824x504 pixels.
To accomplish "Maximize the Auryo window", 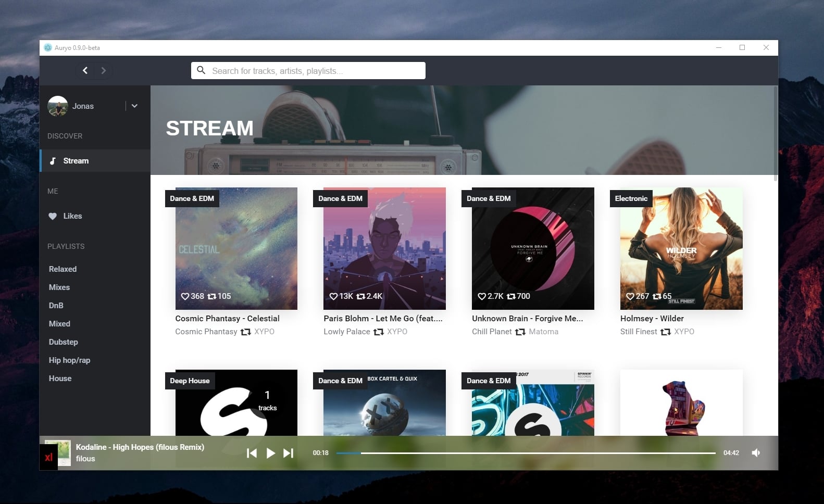I will point(742,47).
